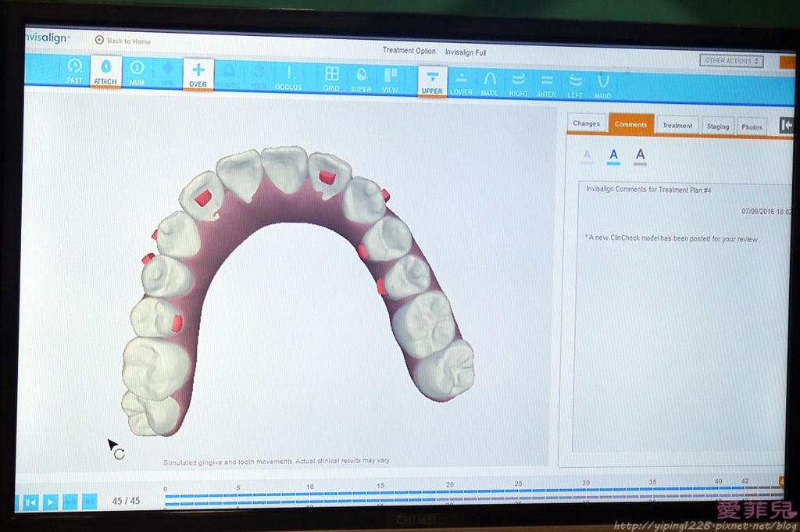Click stage 10 on the timeline
The image size is (800, 532).
pyautogui.click(x=310, y=487)
